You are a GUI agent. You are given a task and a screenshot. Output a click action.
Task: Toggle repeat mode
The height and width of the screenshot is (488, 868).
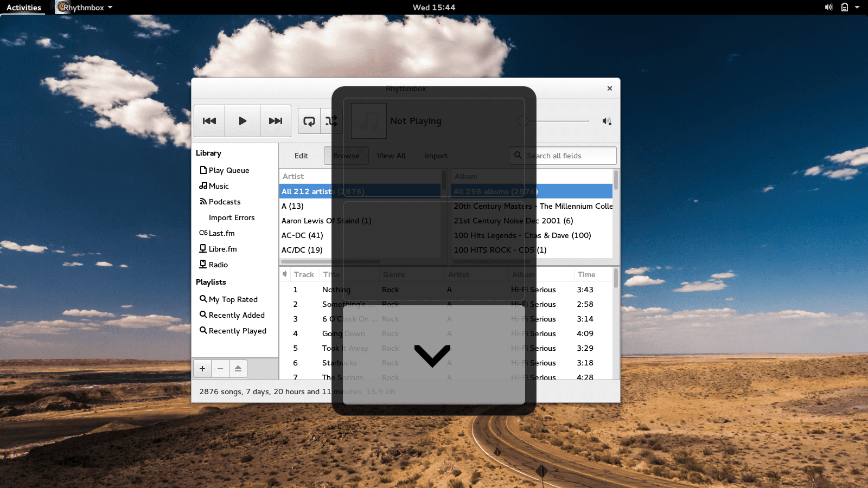(x=309, y=121)
